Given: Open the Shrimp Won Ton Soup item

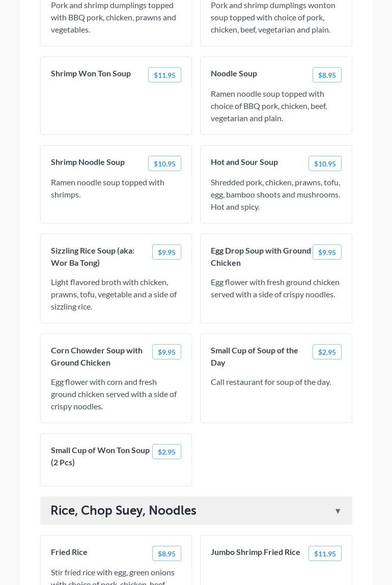Looking at the screenshot, I should coord(91,73).
